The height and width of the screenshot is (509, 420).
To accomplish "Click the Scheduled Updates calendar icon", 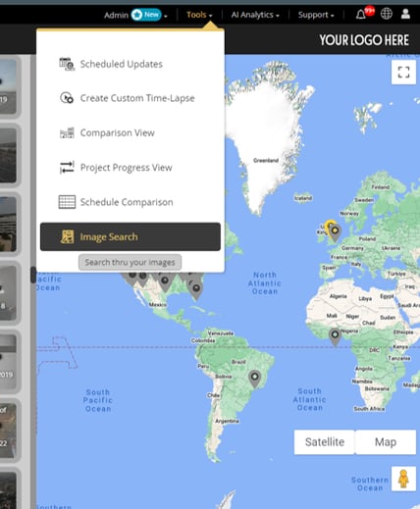I will 67,64.
